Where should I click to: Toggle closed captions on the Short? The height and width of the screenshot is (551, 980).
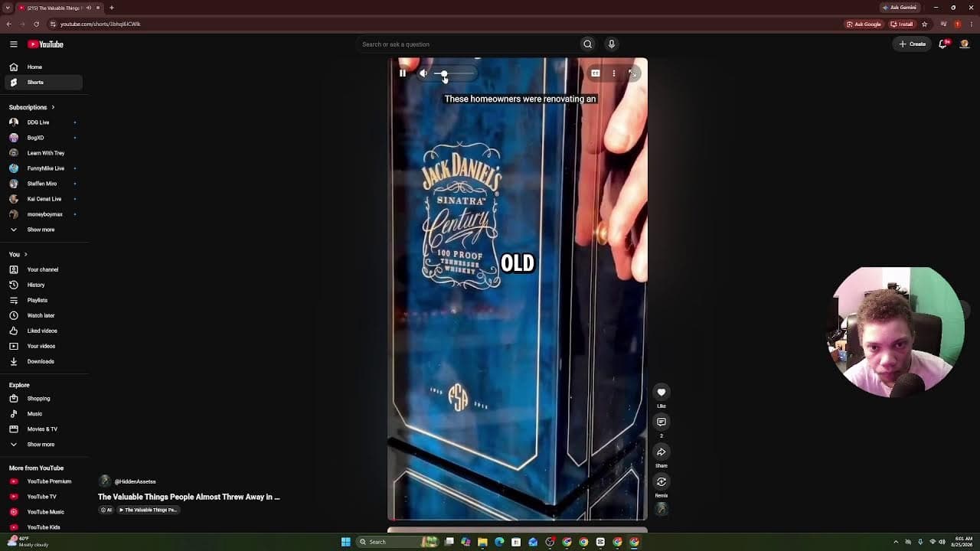[595, 73]
